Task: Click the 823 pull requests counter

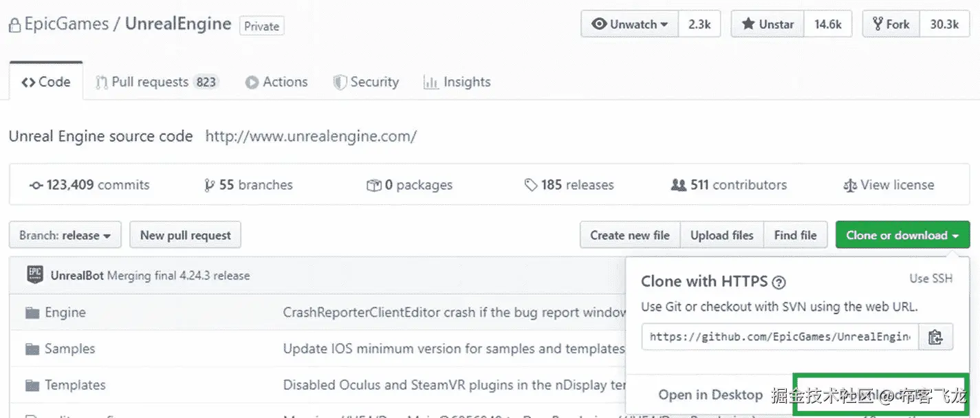Action: coord(206,82)
